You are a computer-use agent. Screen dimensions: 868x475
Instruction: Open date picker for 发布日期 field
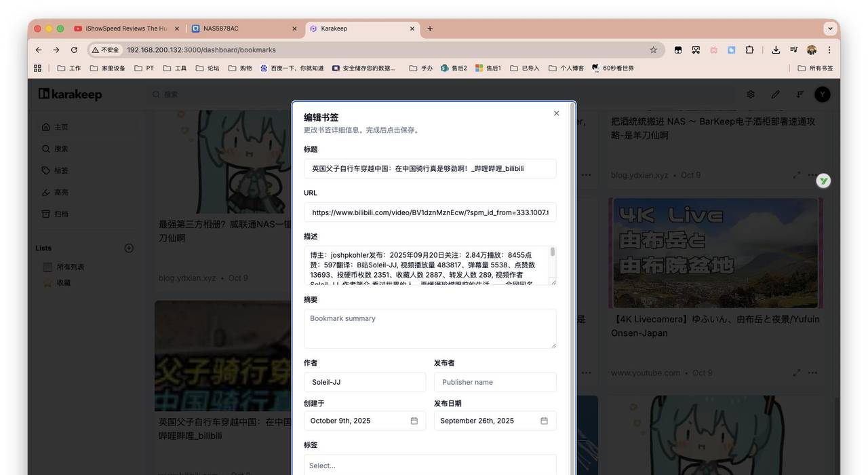(x=544, y=420)
